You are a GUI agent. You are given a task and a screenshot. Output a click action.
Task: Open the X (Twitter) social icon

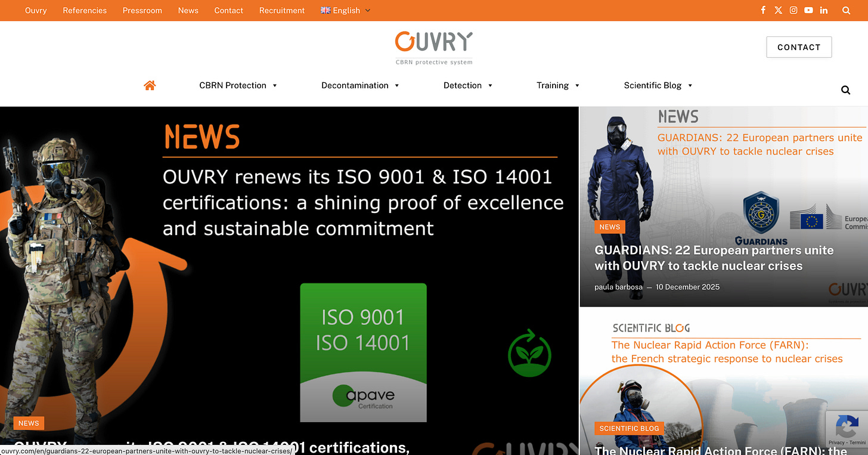click(x=778, y=10)
